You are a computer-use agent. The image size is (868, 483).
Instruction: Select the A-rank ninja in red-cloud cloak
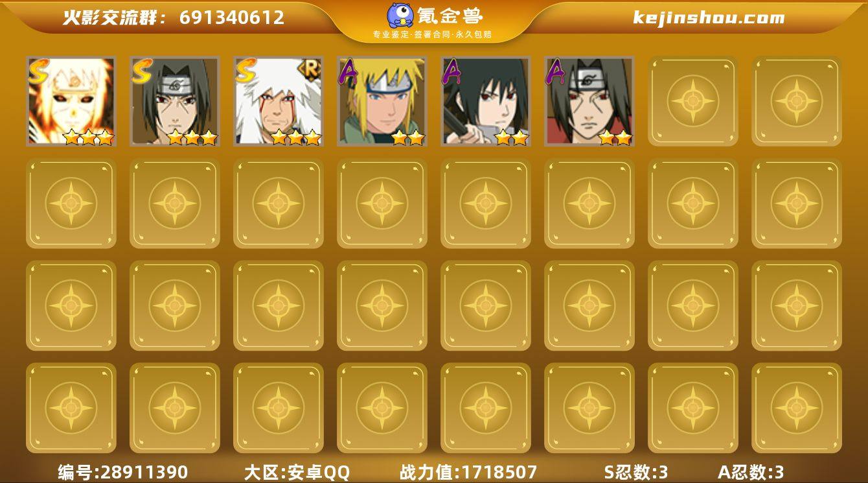pyautogui.click(x=589, y=100)
